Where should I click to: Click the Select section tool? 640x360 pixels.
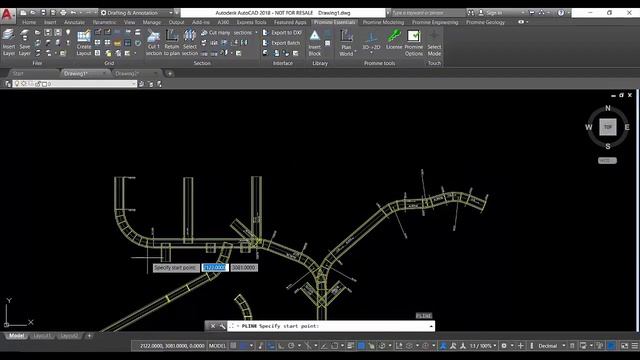click(x=190, y=42)
